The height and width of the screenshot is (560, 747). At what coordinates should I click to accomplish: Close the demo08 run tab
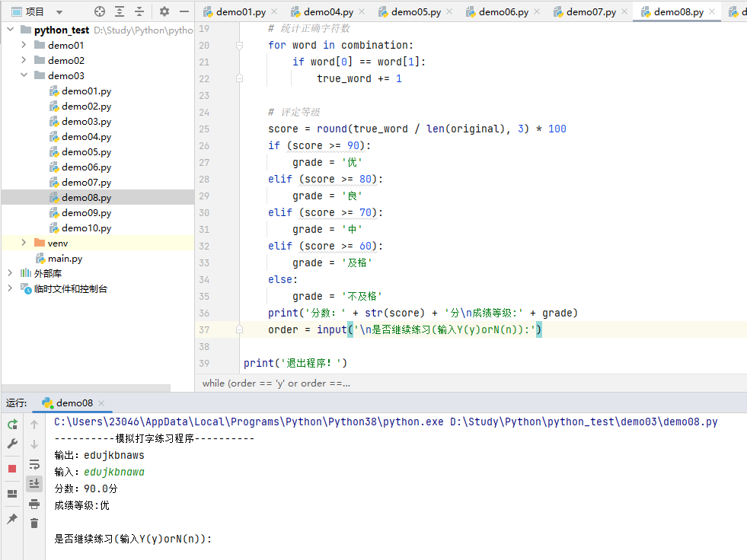pos(101,403)
